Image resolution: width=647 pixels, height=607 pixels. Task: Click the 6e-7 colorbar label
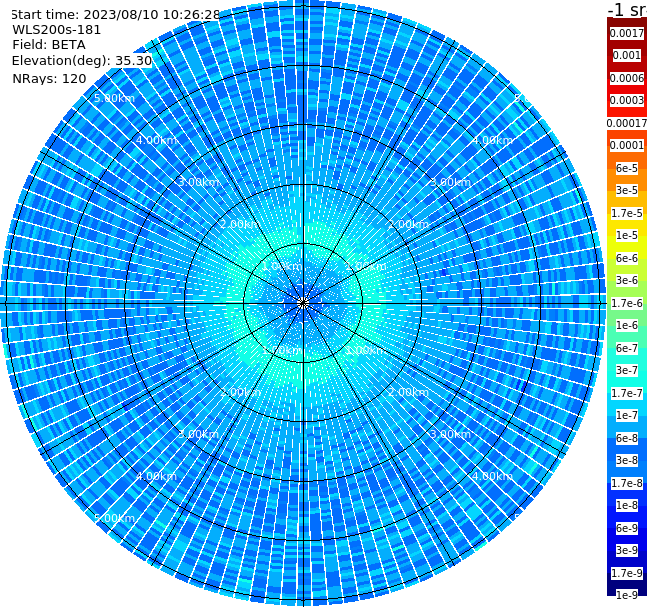click(x=627, y=348)
